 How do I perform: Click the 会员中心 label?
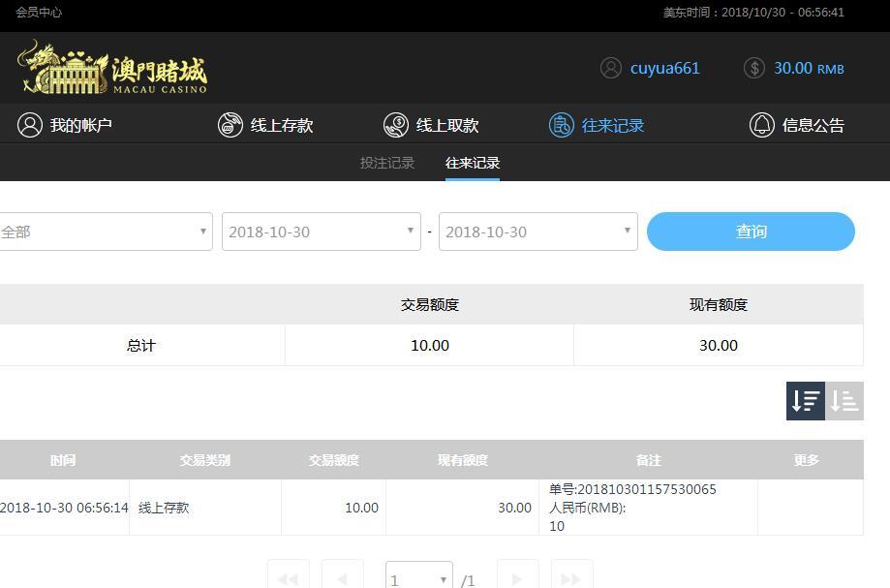coord(39,12)
